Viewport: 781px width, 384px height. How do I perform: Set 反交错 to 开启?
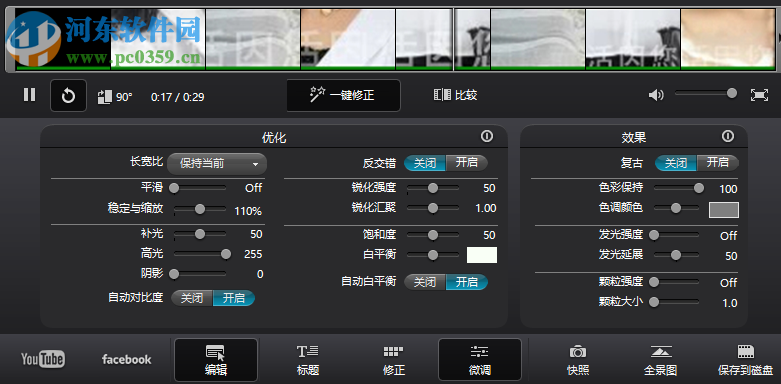467,163
